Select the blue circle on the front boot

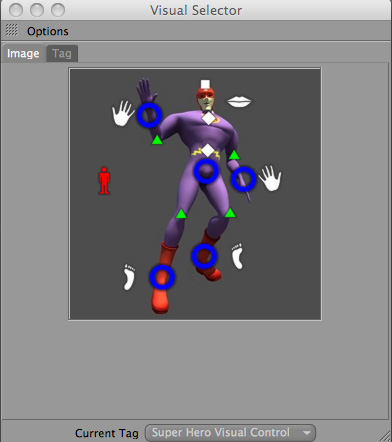[x=162, y=277]
